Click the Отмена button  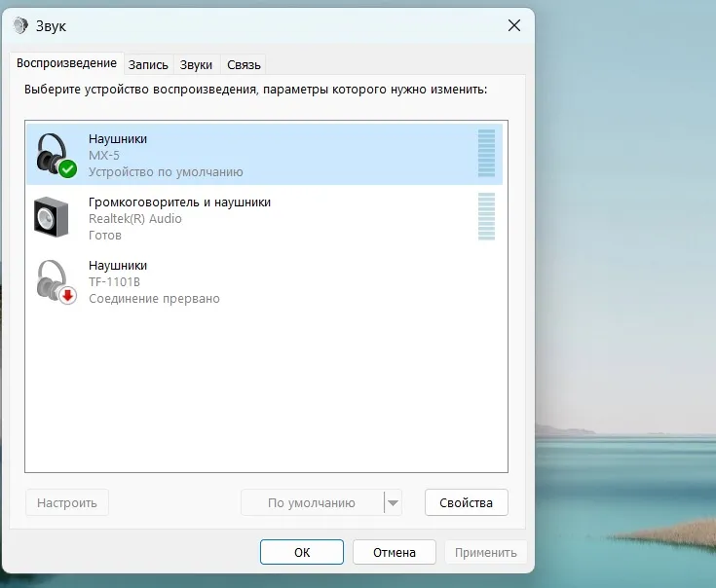point(395,552)
